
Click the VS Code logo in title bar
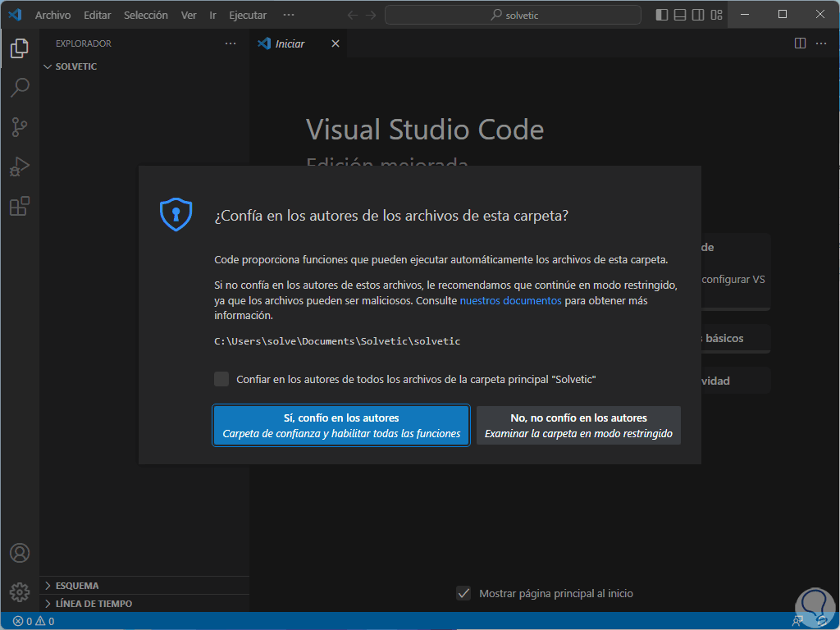15,15
